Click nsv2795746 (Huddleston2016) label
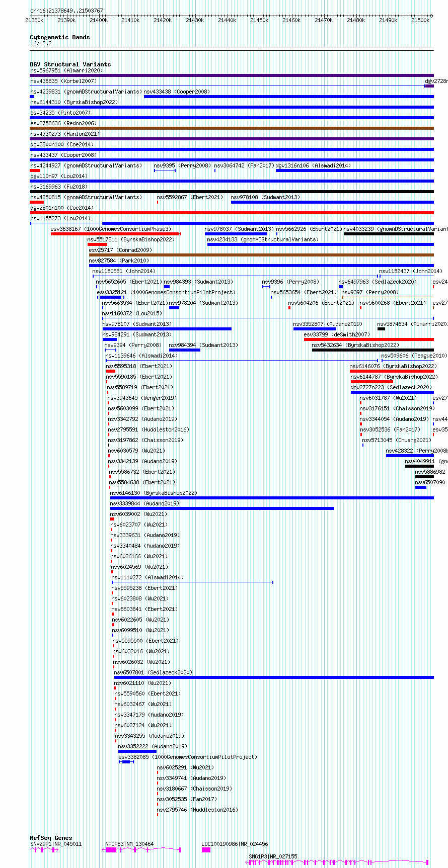This screenshot has width=448, height=868. (x=197, y=810)
